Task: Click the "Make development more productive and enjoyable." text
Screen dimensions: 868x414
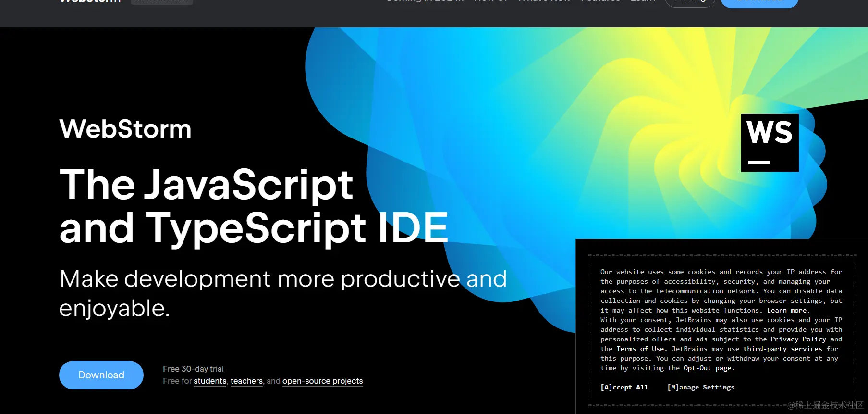Action: click(283, 293)
